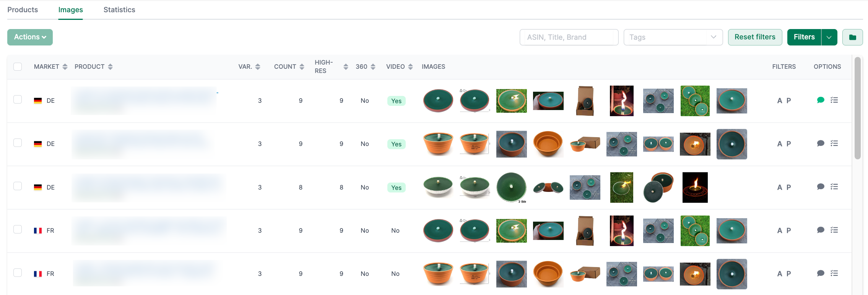Check the first FR row checkbox

pyautogui.click(x=18, y=229)
